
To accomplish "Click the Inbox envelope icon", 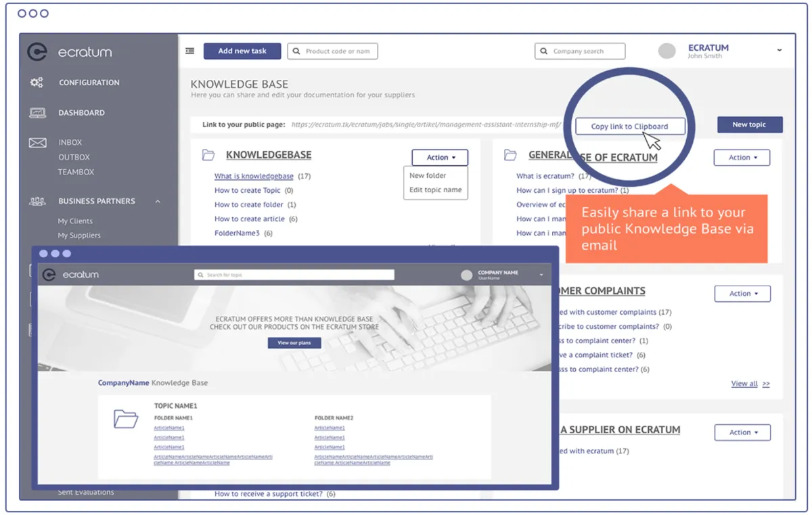I will point(37,143).
